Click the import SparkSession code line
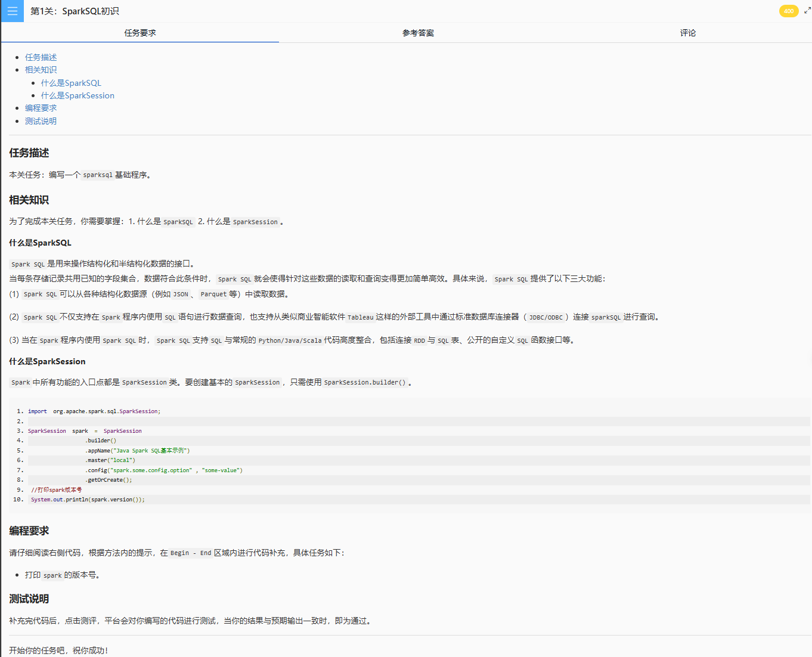The width and height of the screenshot is (812, 657). pyautogui.click(x=94, y=411)
